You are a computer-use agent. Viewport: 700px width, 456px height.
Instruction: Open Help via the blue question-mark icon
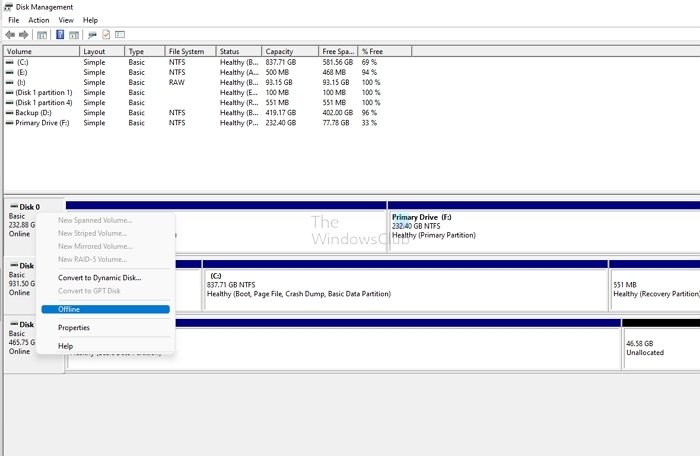tap(60, 34)
